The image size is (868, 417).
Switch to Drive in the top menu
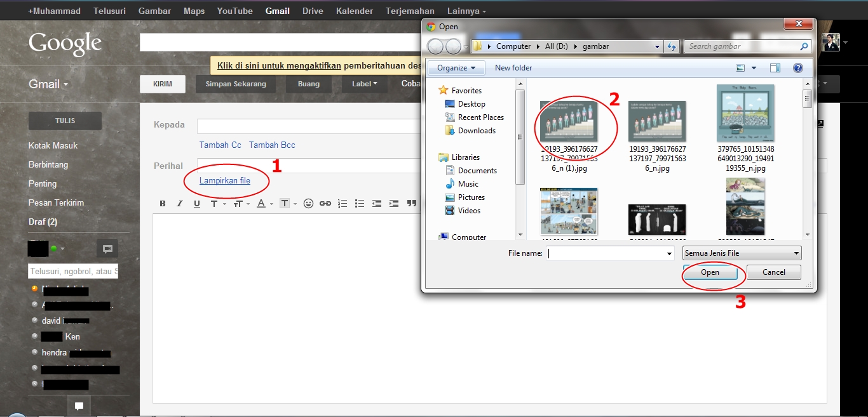pos(313,10)
